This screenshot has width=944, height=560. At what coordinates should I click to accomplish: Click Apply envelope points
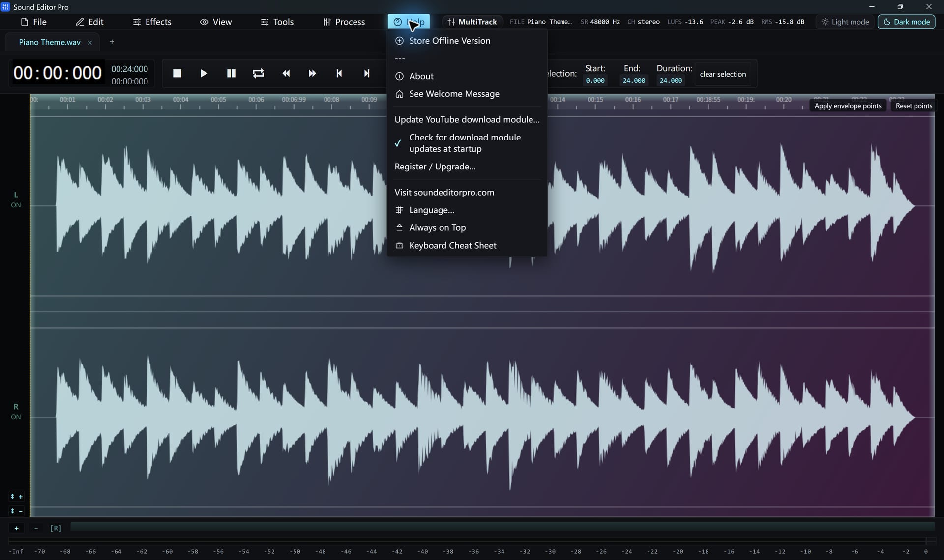[848, 106]
